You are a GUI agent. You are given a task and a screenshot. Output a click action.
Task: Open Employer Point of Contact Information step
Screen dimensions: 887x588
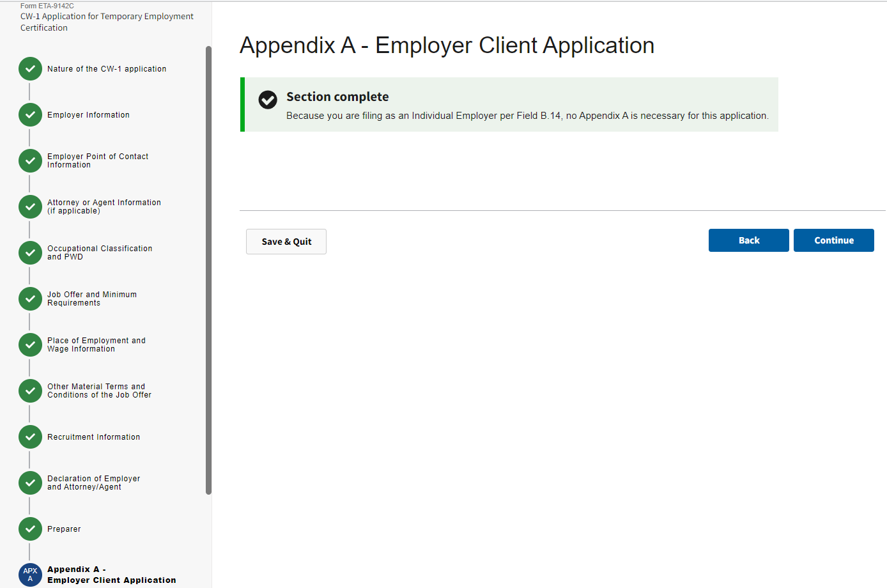click(x=97, y=160)
